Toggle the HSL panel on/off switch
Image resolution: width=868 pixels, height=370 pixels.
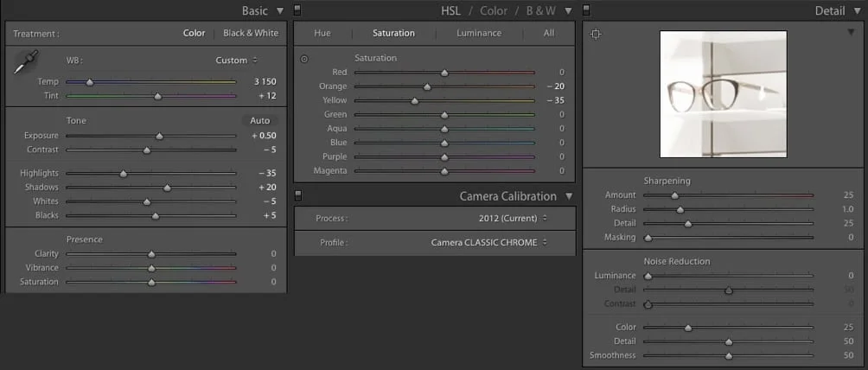click(297, 10)
